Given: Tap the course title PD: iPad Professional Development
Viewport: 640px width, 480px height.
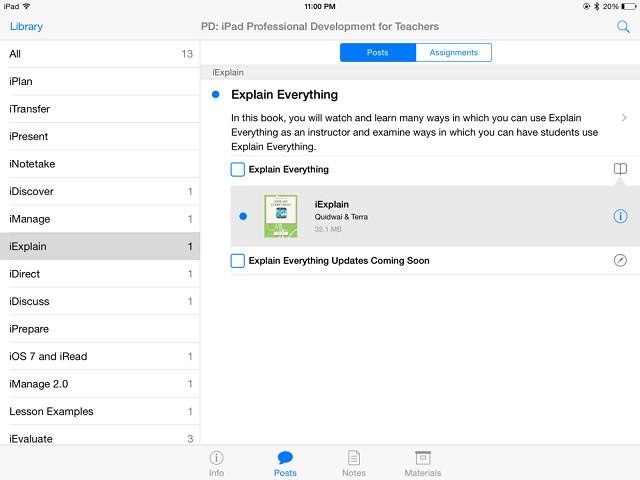Looking at the screenshot, I should [x=320, y=27].
